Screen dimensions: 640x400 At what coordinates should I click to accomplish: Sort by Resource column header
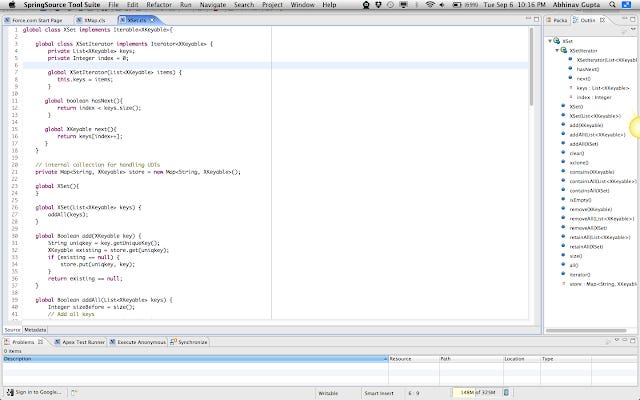[413, 359]
